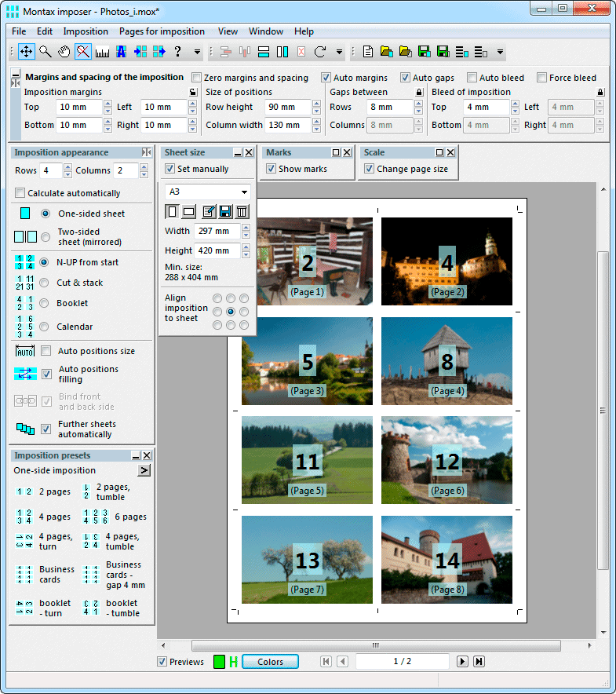Viewport: 616px width, 694px height.
Task: Open the View menu
Action: coord(228,31)
